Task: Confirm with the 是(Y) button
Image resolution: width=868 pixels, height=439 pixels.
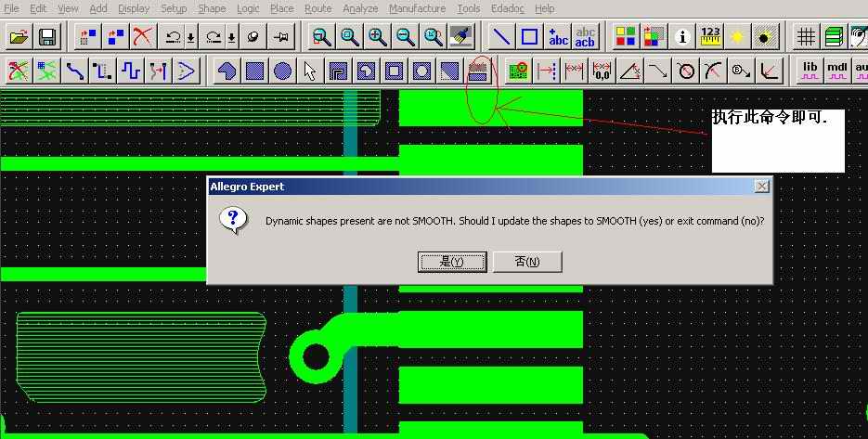Action: tap(452, 262)
